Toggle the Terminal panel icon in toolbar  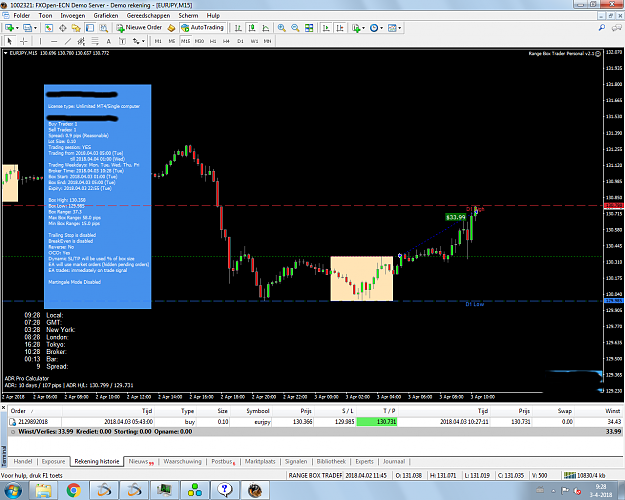click(x=90, y=28)
